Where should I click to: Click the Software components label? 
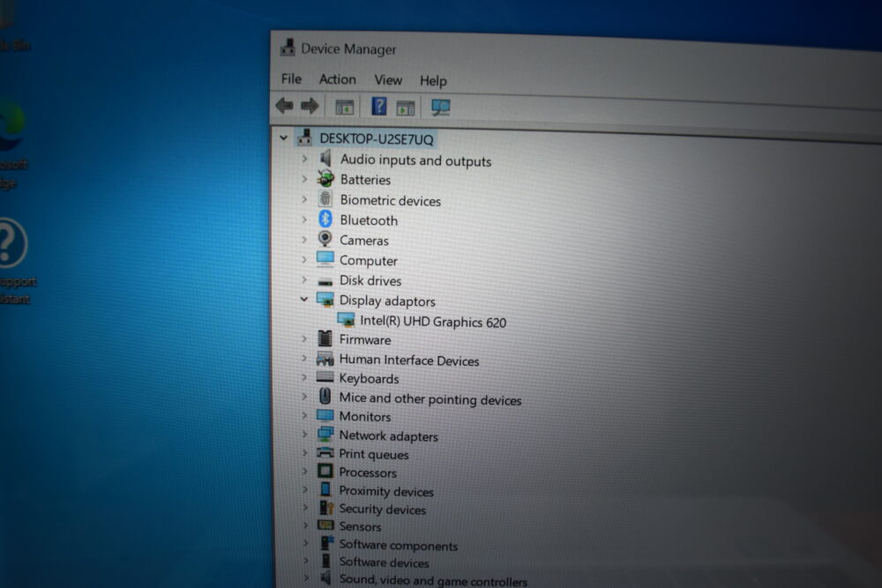pyautogui.click(x=399, y=546)
